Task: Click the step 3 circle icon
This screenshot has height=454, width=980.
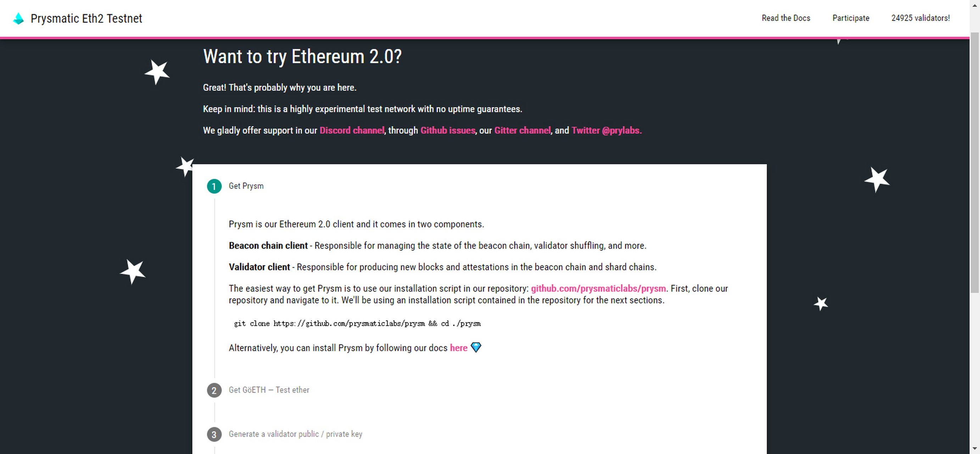Action: 214,434
